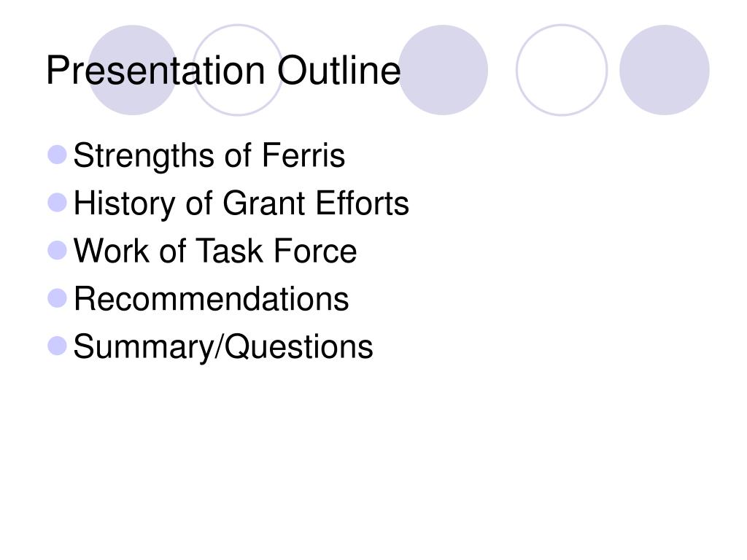Click the word Questions in the last bullet
Image resolution: width=747 pixels, height=560 pixels.
[x=298, y=346]
